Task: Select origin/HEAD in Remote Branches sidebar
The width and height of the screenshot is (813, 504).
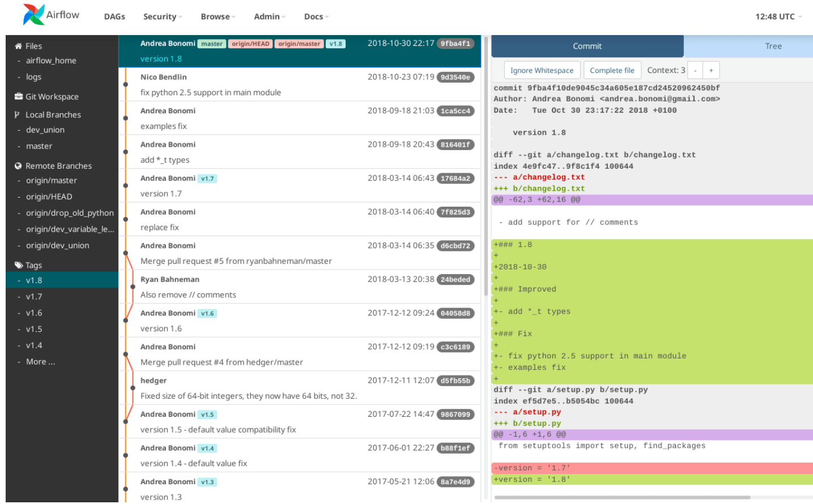Action: tap(49, 197)
